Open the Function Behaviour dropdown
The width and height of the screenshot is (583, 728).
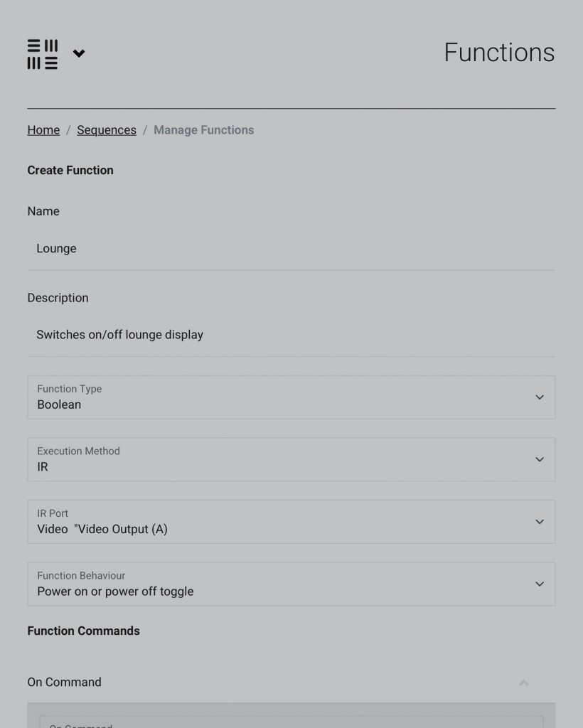[x=291, y=584]
